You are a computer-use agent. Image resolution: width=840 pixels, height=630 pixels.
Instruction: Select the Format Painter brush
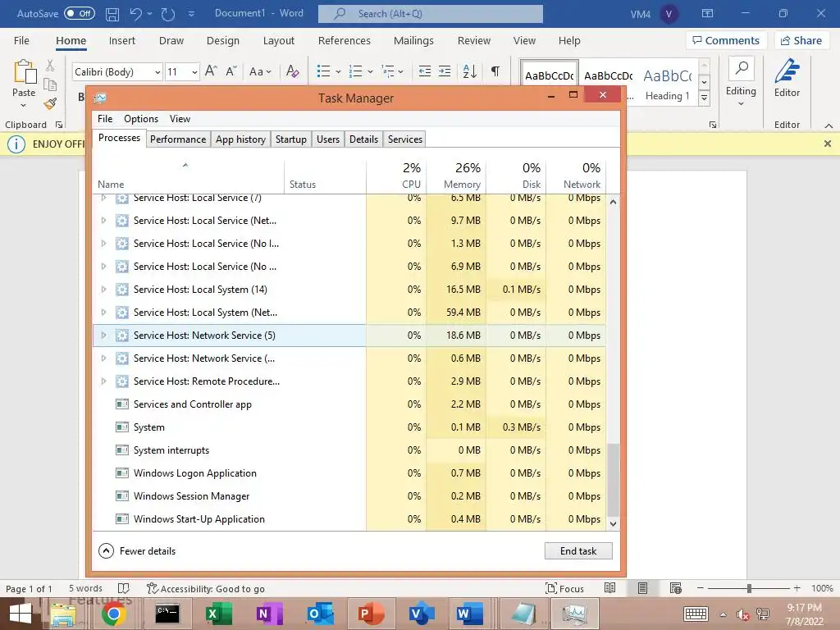pos(50,103)
